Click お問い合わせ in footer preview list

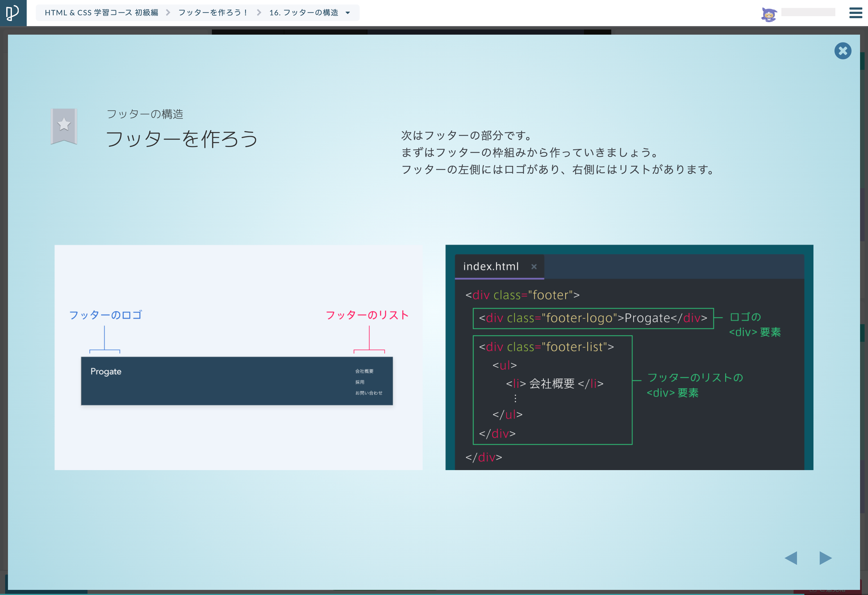pyautogui.click(x=369, y=393)
